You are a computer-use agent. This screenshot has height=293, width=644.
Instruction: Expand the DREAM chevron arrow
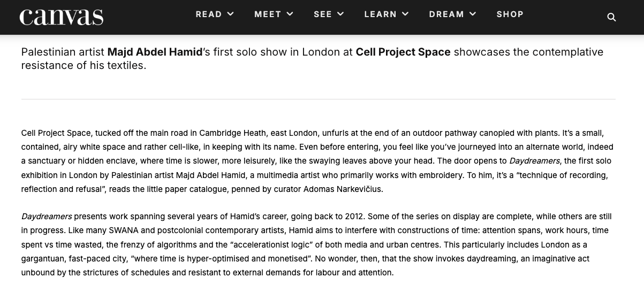[473, 14]
